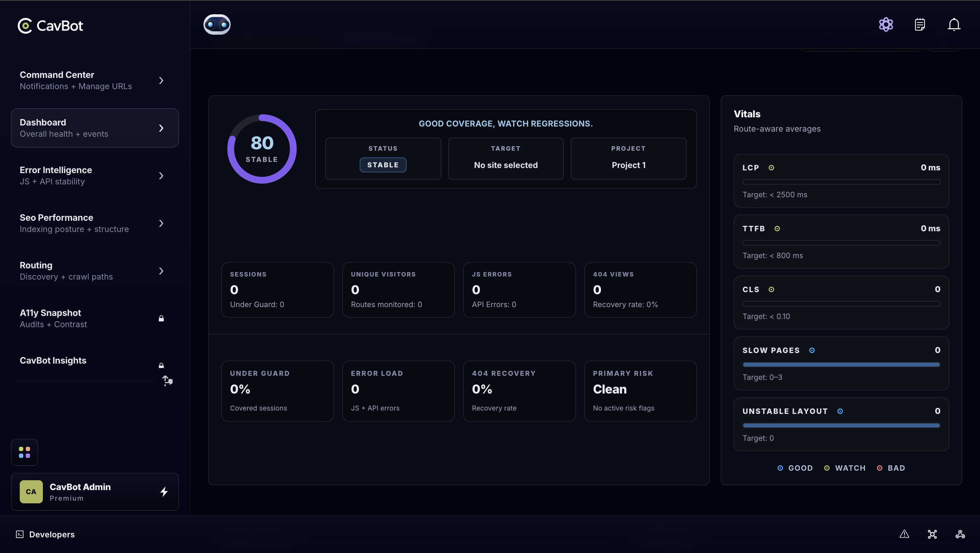
Task: Click the STABLE status badge
Action: click(383, 165)
